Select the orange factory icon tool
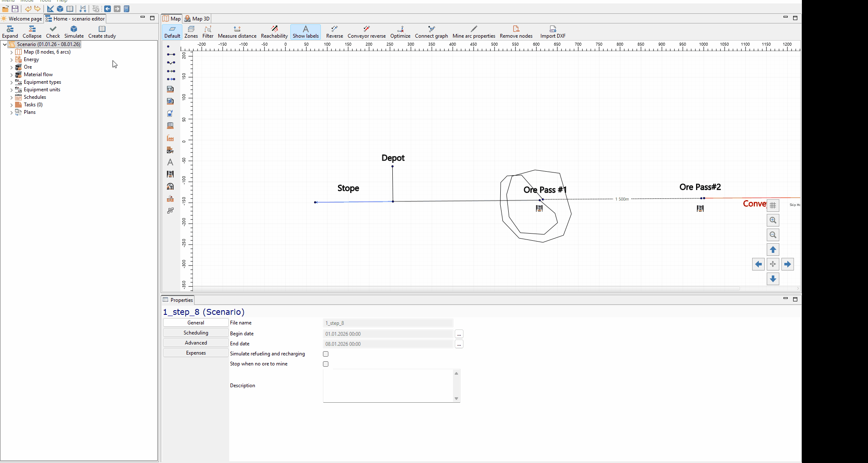The width and height of the screenshot is (868, 463). coord(170,138)
